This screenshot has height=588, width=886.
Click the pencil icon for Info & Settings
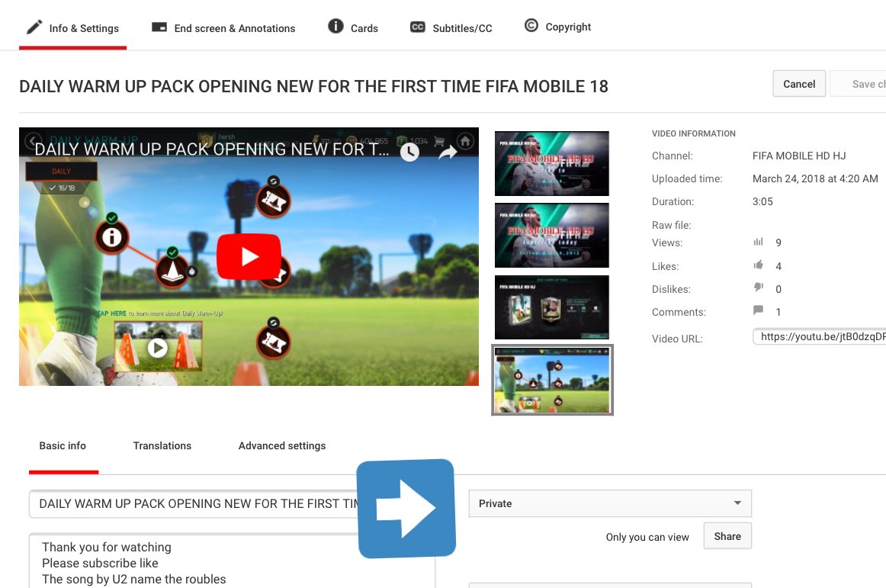click(x=34, y=27)
